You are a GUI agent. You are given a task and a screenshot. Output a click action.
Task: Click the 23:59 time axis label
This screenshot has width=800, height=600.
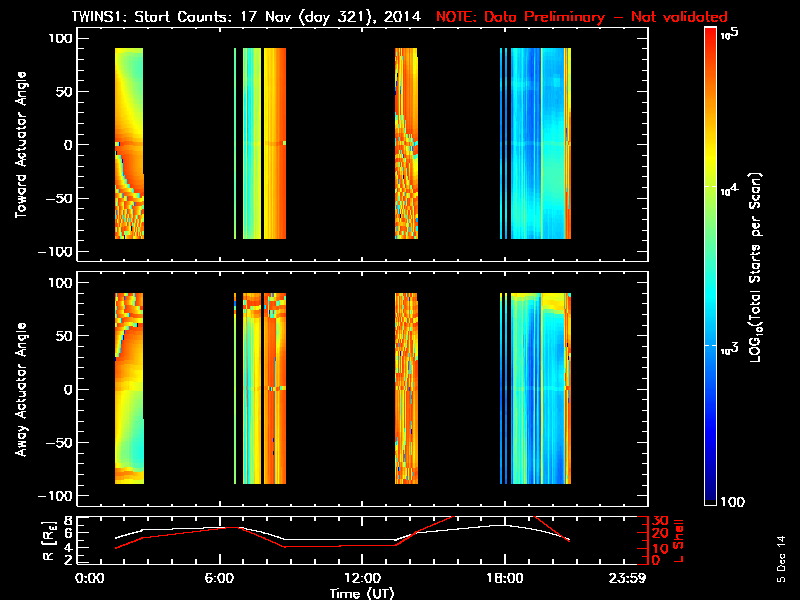point(627,578)
